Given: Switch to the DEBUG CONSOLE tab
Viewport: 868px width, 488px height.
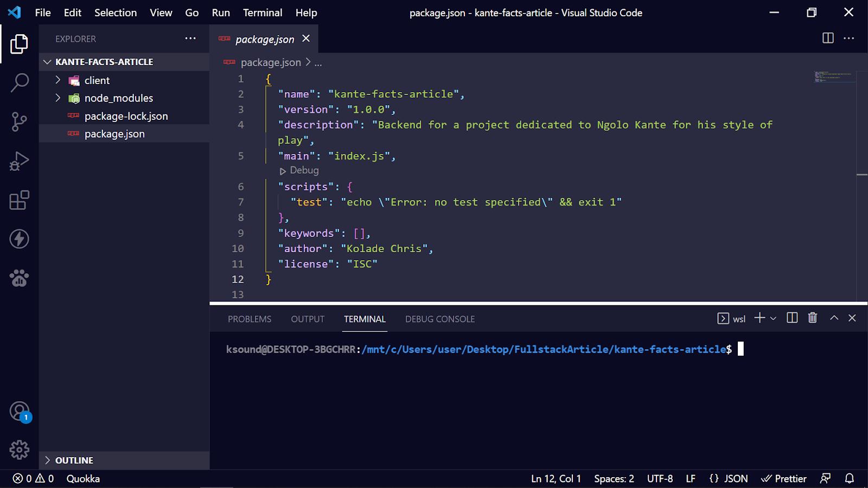Looking at the screenshot, I should (439, 319).
